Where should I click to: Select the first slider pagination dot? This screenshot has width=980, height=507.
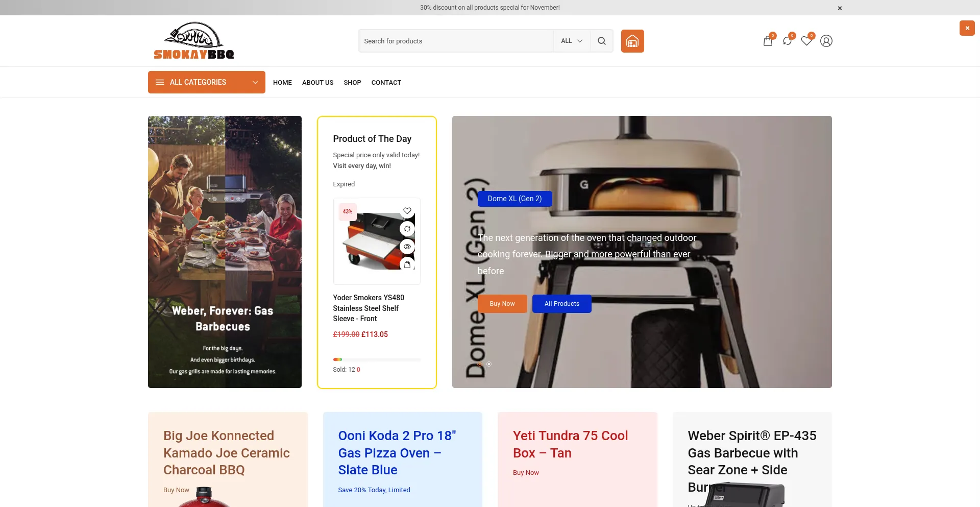point(480,364)
